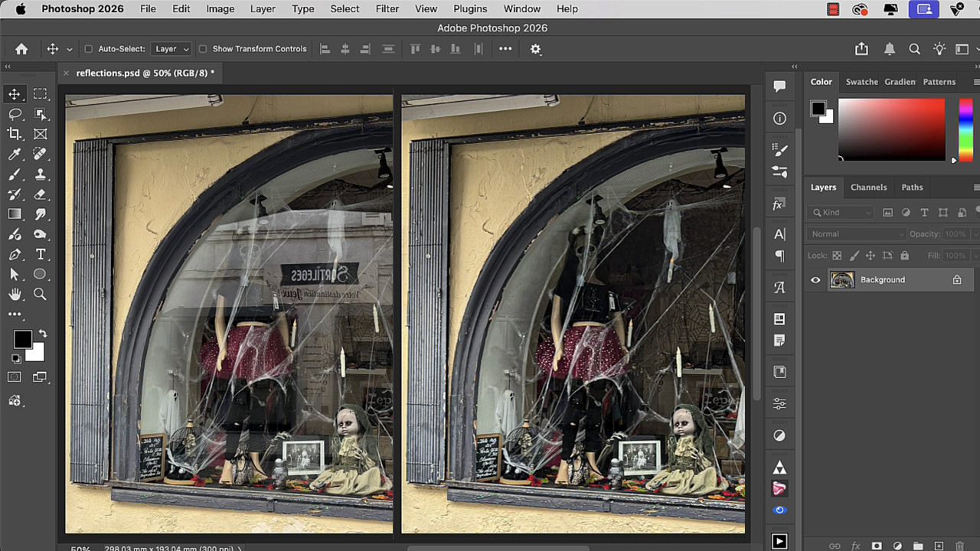Open the Comments panel icon
This screenshot has width=980, height=551.
[779, 86]
